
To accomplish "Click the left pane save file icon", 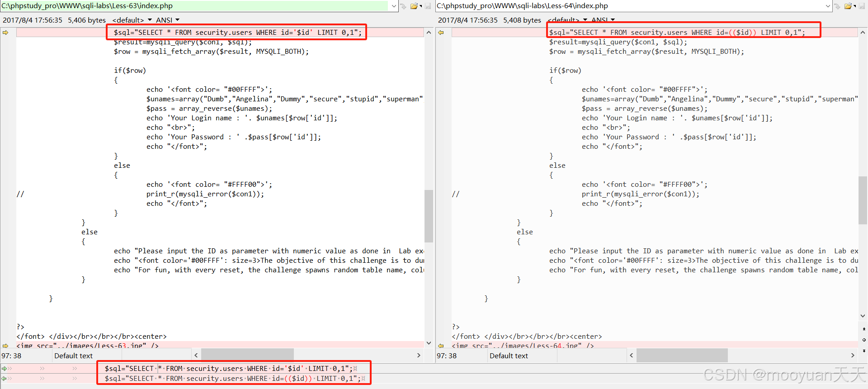I will [x=428, y=6].
